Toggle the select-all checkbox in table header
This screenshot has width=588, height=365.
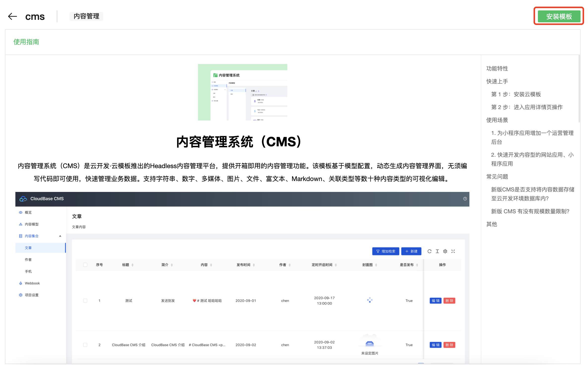[85, 265]
